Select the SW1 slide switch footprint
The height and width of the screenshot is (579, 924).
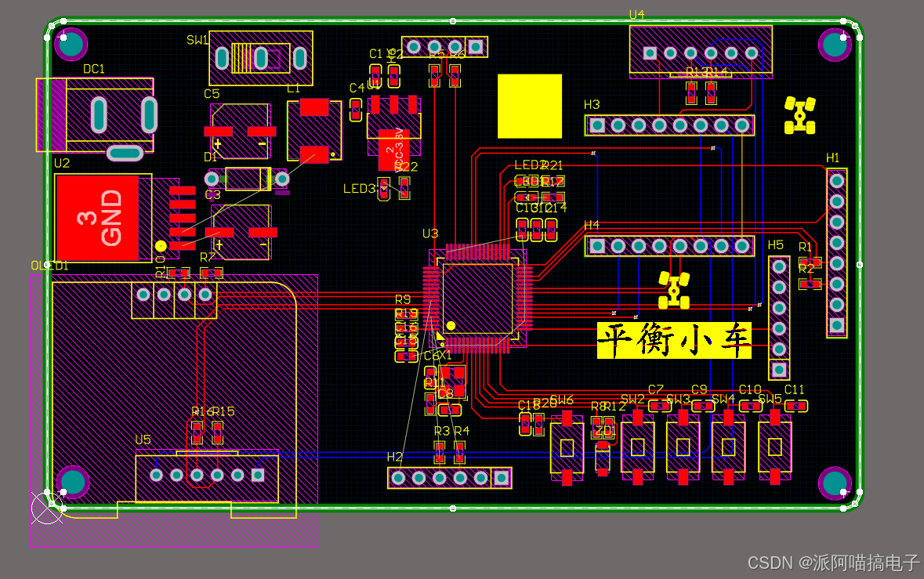pos(260,58)
